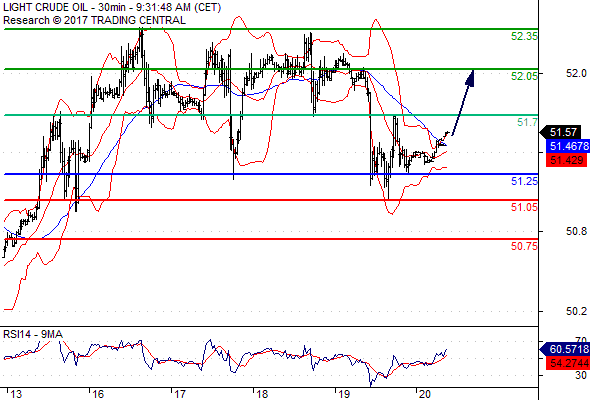Click the 50.8 price axis label
Viewport: 590px width, 400px height.
click(x=576, y=231)
